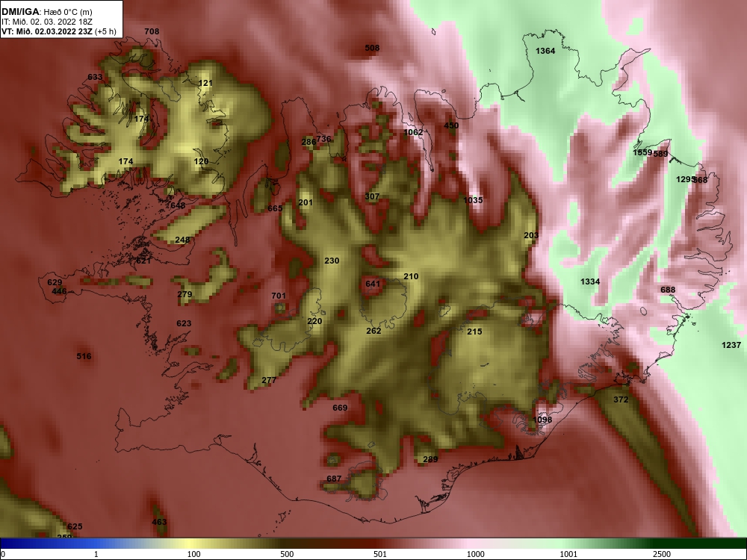Click the 501 tick on the color scale

click(x=380, y=554)
